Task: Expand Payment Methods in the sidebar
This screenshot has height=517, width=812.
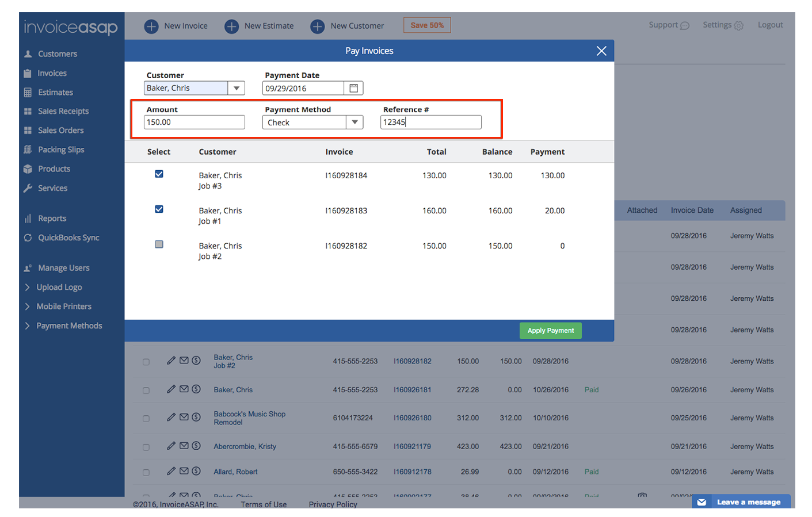Action: pos(69,325)
